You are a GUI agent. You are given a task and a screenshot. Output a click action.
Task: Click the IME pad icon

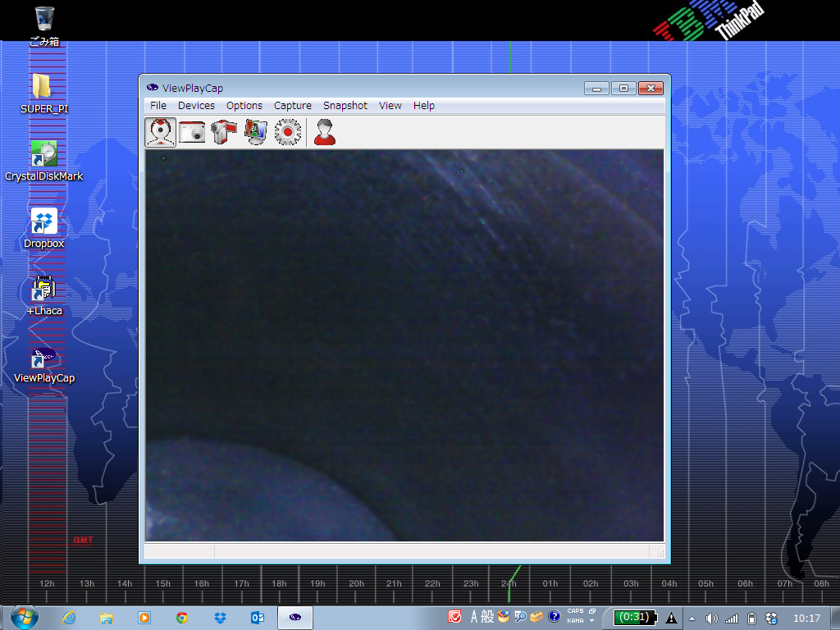(x=503, y=617)
